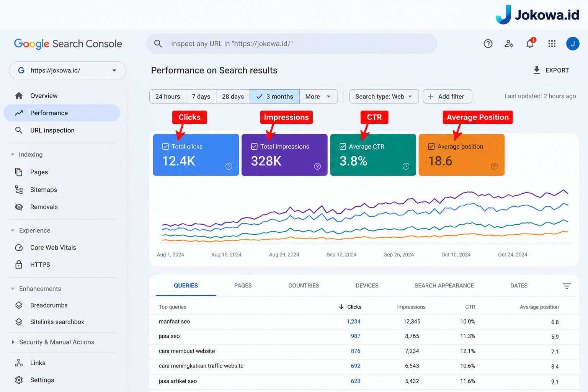588x392 pixels.
Task: Click the search magnifier icon in URL bar
Action: [158, 44]
